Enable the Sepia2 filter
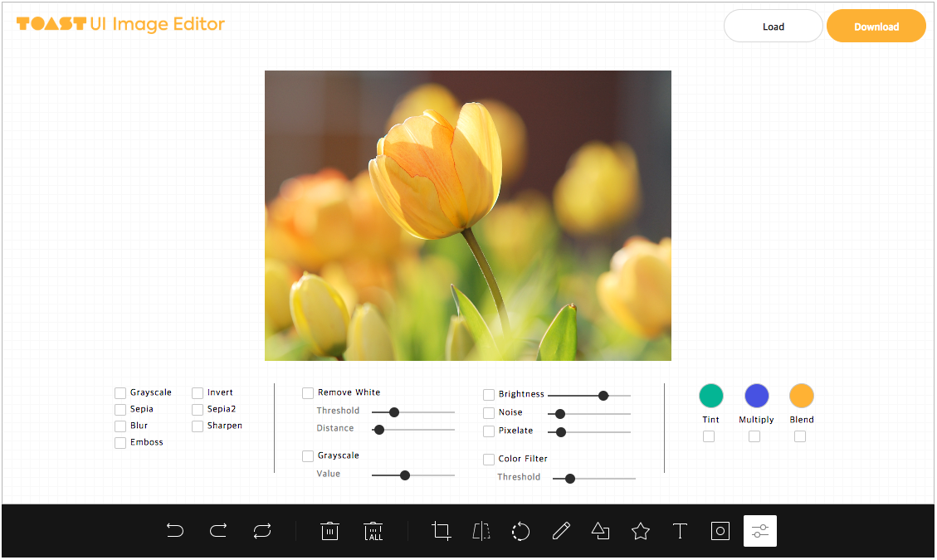This screenshot has width=937, height=560. point(197,409)
